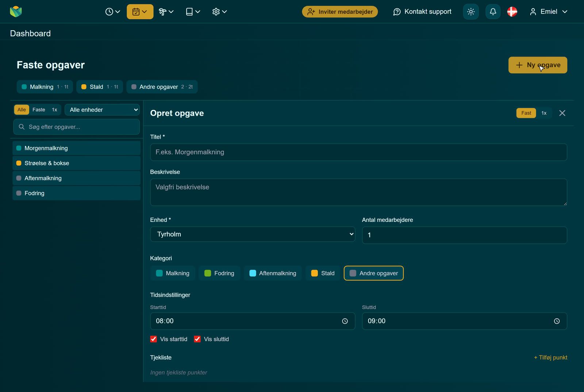Switch theme with the sun icon
Screen dimensions: 584x392
click(471, 12)
